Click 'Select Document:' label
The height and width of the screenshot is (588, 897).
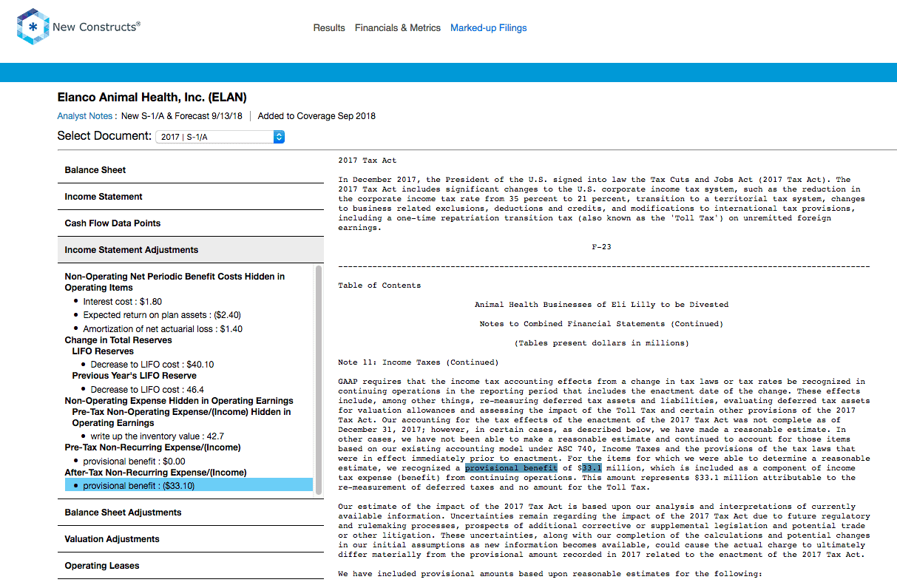[105, 137]
